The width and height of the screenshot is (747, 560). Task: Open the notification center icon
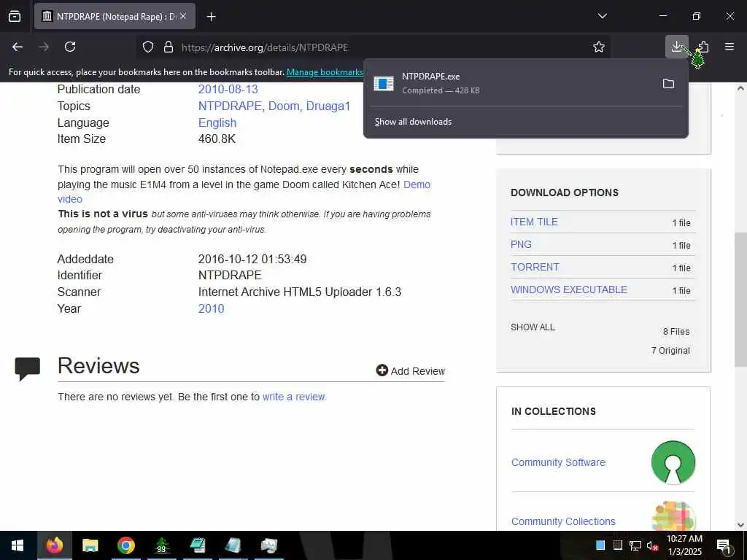pos(724,546)
